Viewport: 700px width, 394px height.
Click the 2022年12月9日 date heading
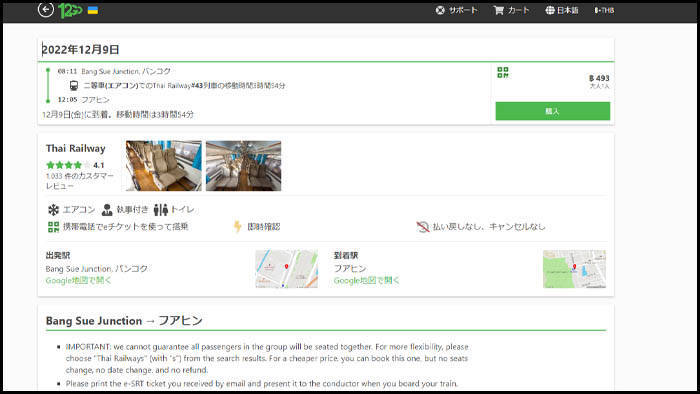tap(80, 50)
